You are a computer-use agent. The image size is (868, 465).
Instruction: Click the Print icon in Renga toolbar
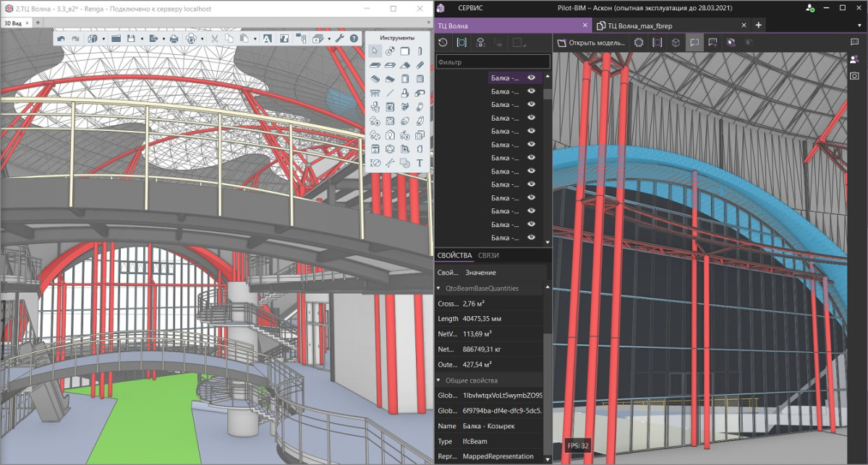click(174, 38)
